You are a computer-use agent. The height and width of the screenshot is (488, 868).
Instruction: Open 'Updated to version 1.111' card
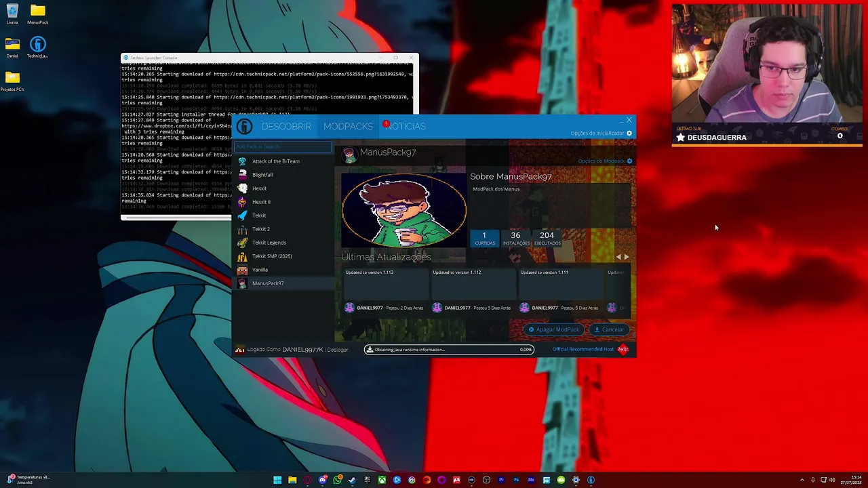tap(560, 283)
